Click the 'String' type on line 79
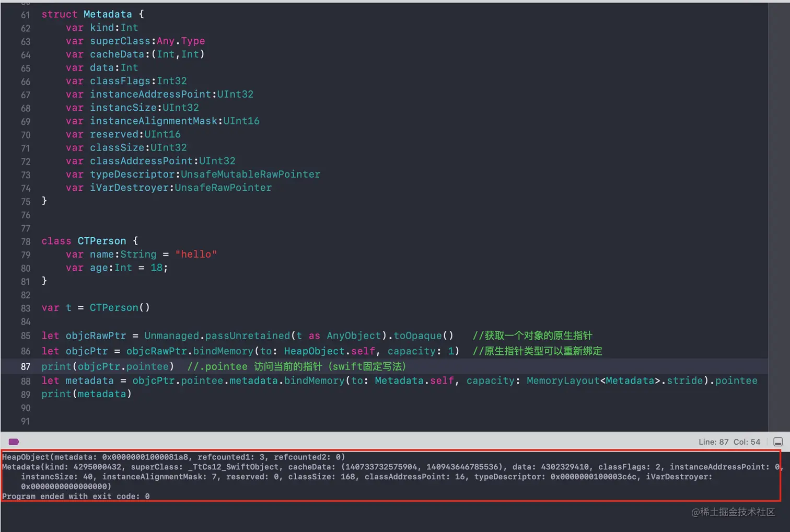The image size is (790, 532). point(138,255)
